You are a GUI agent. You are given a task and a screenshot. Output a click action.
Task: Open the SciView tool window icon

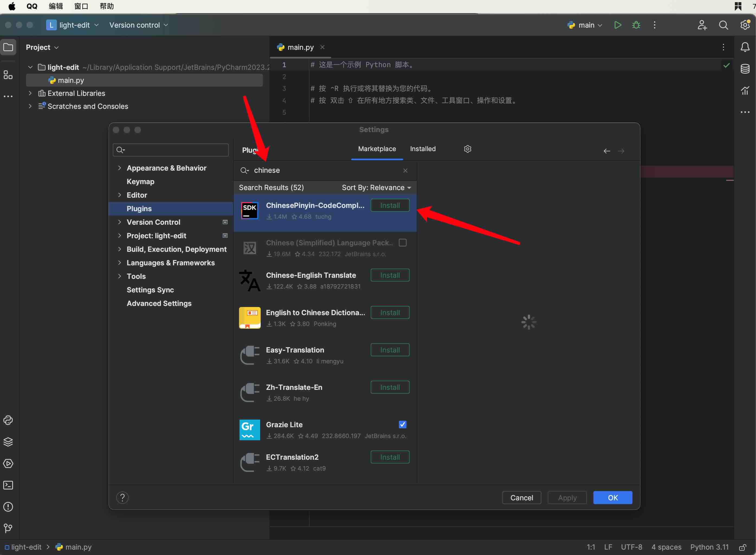745,90
